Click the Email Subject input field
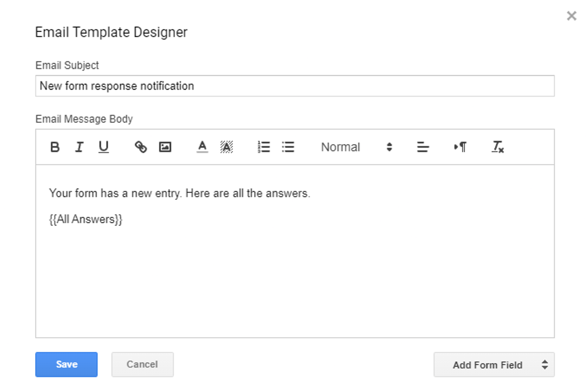 [x=294, y=86]
